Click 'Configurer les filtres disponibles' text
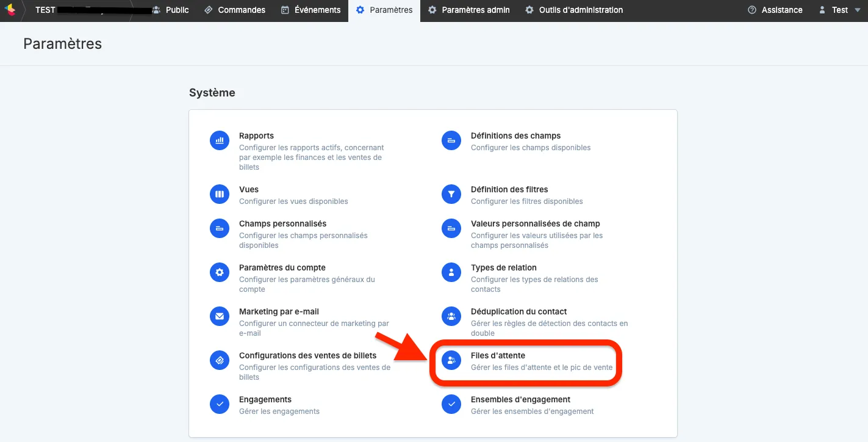The image size is (868, 442). (527, 201)
